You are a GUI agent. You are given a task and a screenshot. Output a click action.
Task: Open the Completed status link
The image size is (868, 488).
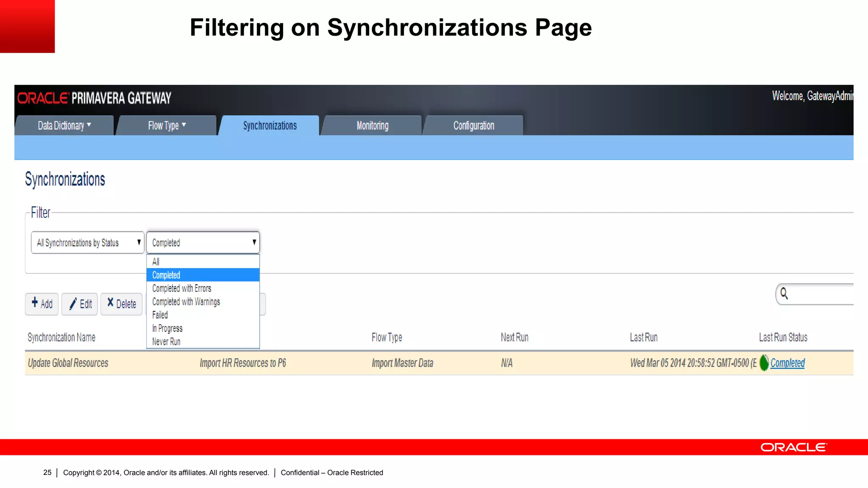click(787, 363)
